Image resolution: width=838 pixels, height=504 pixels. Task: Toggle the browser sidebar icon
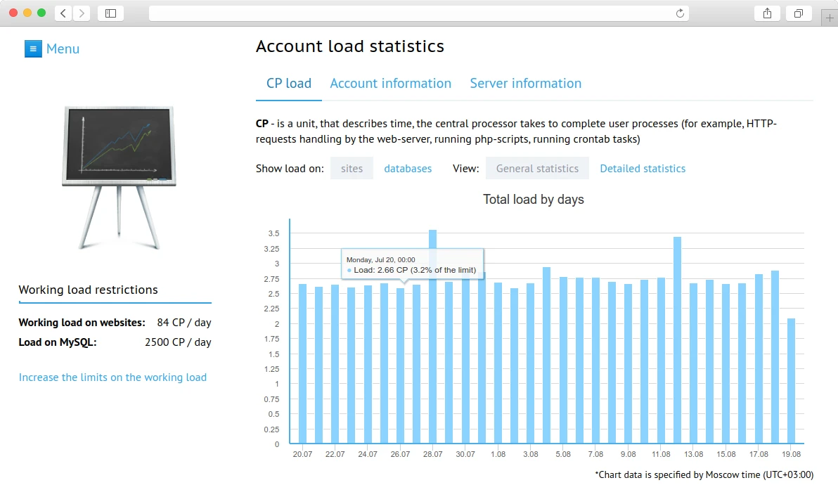[x=110, y=13]
